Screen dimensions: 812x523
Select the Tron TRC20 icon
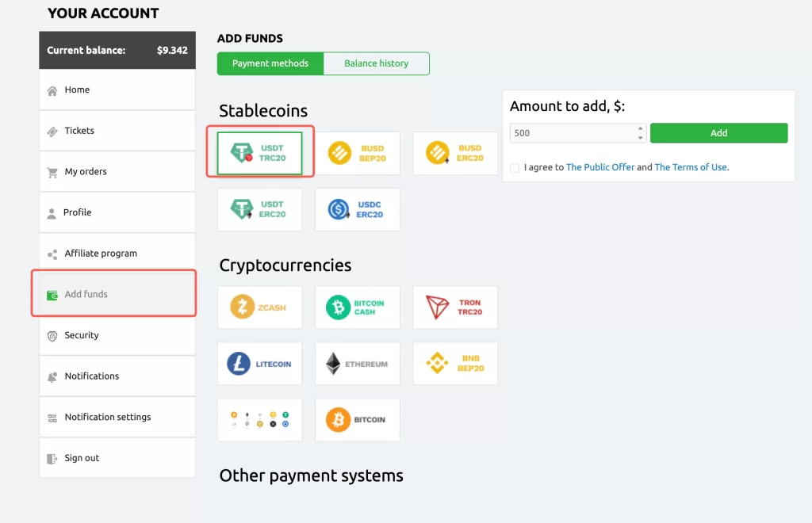455,307
